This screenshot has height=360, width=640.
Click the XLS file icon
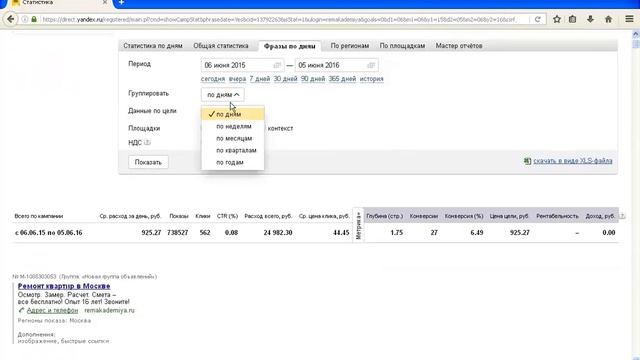(527, 161)
